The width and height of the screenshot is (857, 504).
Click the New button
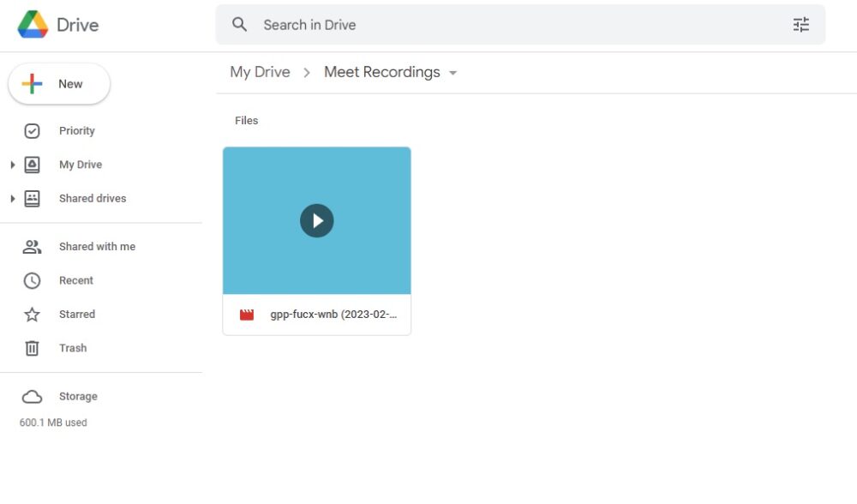[58, 83]
